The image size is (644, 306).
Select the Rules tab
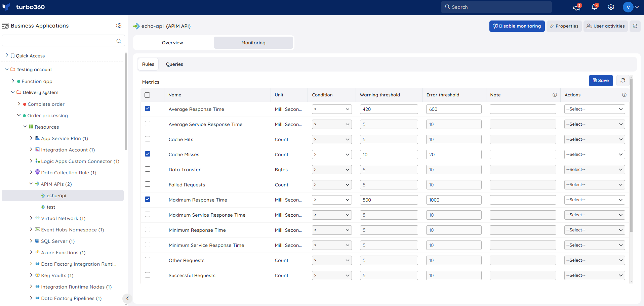click(148, 64)
